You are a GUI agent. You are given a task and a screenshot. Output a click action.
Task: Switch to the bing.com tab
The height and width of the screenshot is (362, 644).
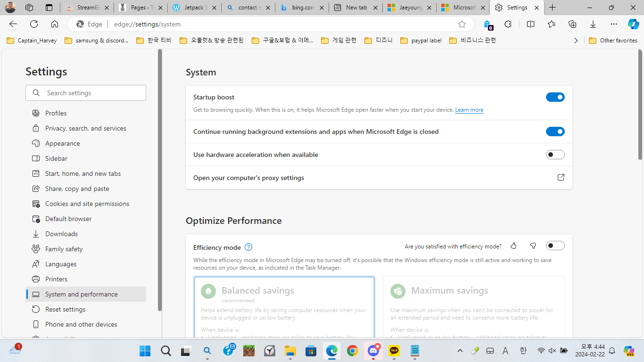301,8
